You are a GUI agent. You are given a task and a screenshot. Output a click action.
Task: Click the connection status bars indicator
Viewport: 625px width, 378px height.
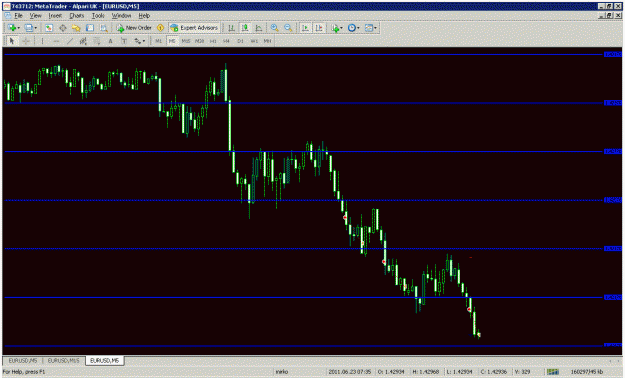click(x=553, y=372)
